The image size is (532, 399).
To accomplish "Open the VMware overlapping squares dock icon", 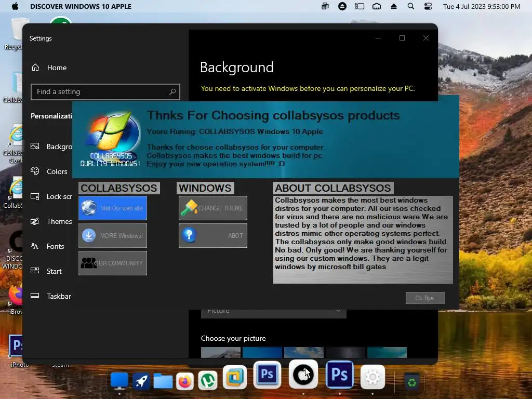I will 235,377.
